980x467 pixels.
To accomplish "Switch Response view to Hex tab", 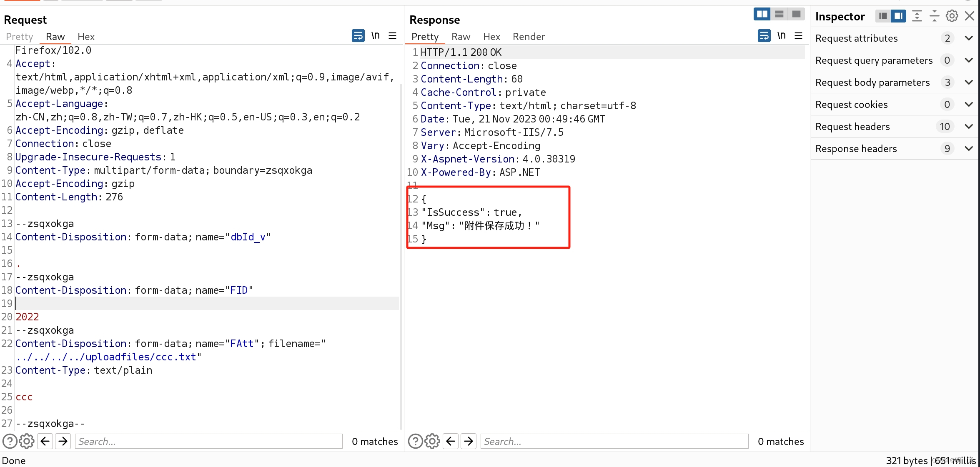I will click(492, 37).
